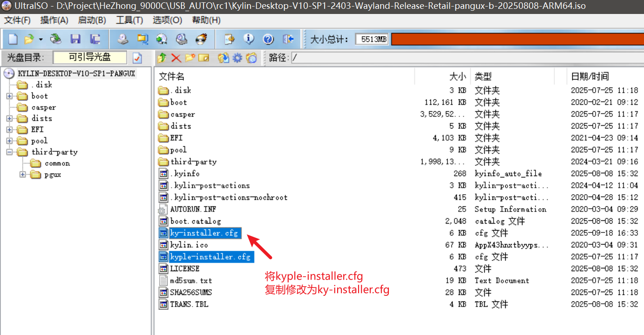644x335 pixels.
Task: Select casper folder in file list
Action: (183, 115)
